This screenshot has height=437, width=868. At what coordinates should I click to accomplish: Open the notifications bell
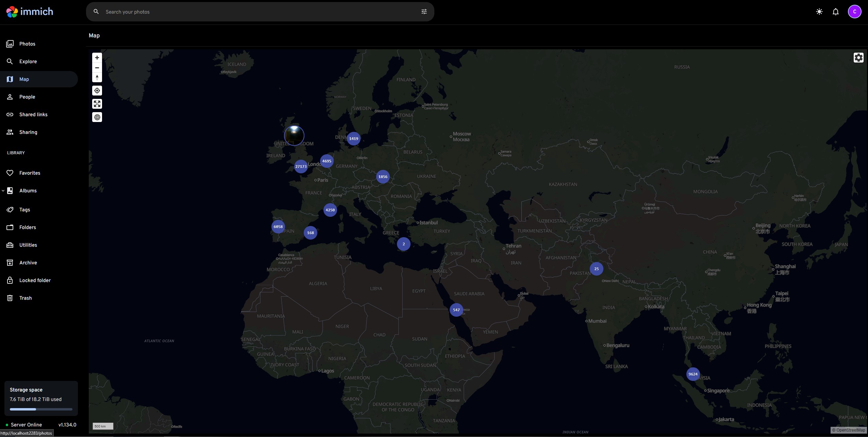coord(835,12)
